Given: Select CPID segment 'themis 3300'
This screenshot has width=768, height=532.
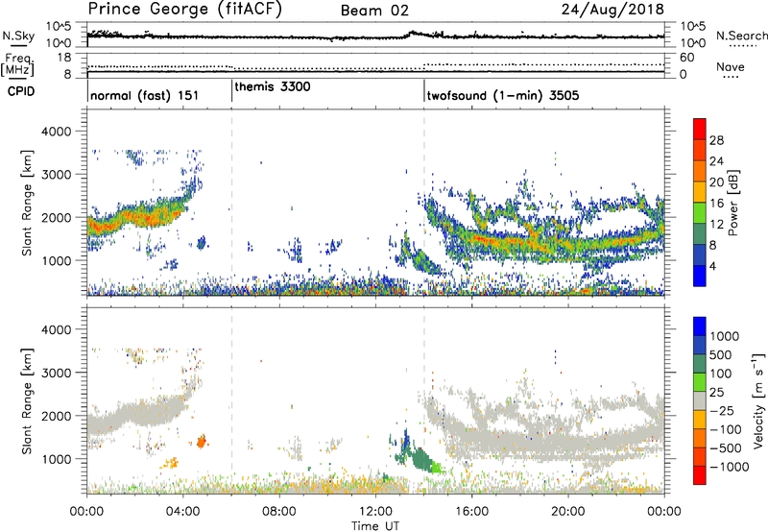Looking at the screenshot, I should coord(273,86).
